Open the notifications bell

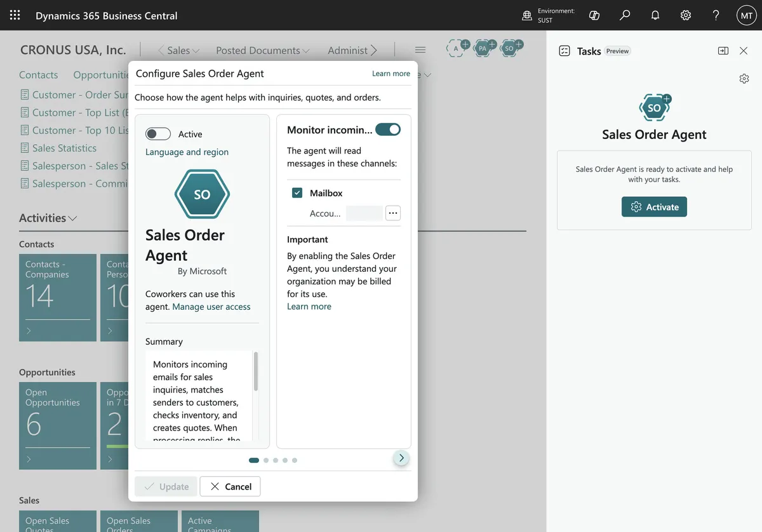tap(655, 15)
